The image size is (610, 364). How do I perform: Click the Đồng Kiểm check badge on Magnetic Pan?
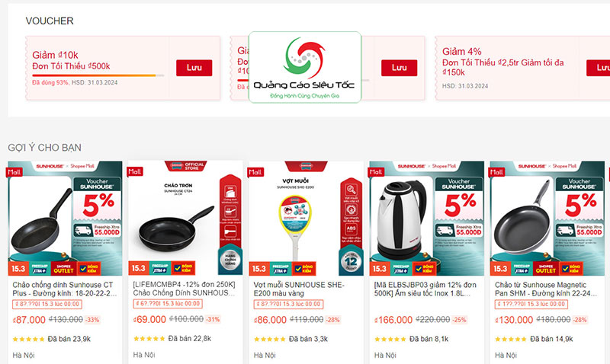coord(570,269)
